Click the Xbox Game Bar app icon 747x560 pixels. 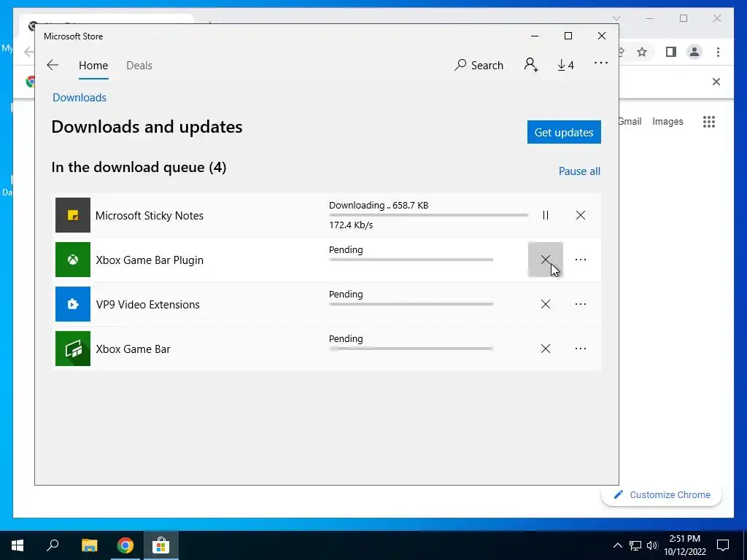click(73, 349)
